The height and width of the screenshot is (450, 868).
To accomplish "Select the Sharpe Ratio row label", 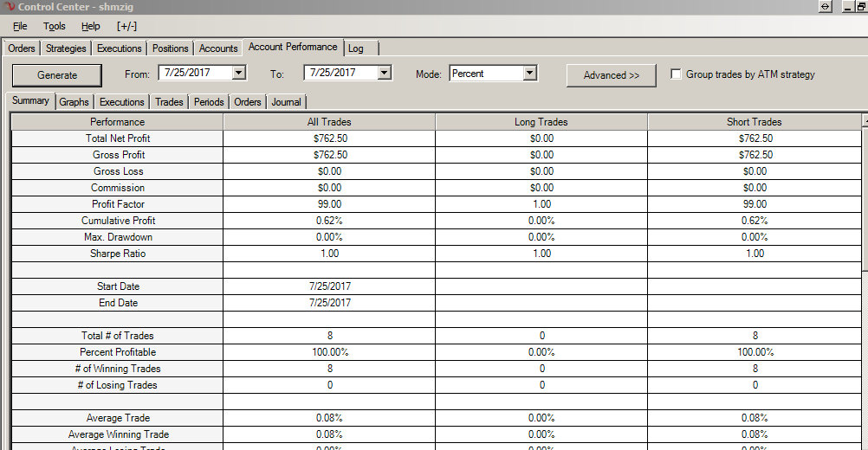I will (118, 254).
